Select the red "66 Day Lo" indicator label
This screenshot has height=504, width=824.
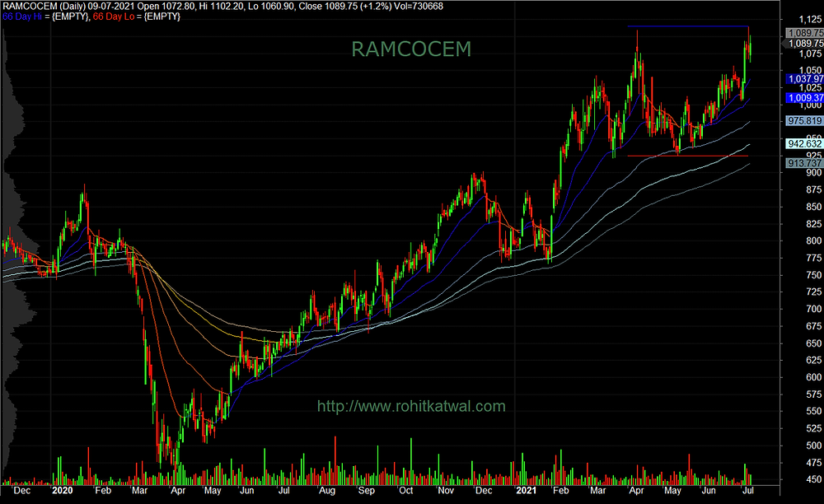point(114,16)
